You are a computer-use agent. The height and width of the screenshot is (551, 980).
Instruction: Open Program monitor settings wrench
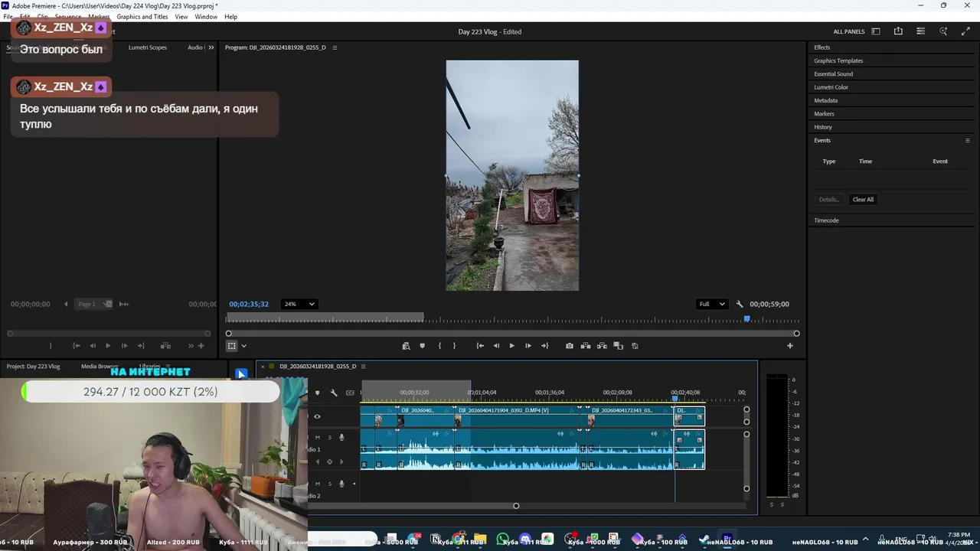[740, 304]
